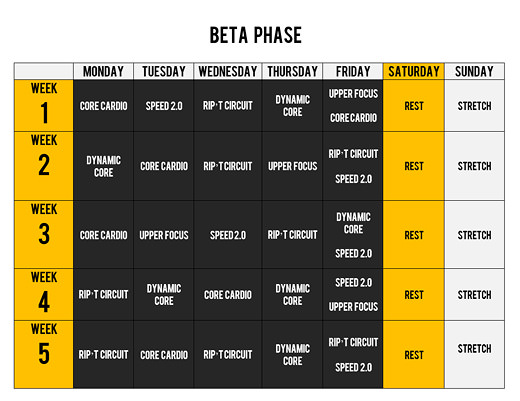
Task: Click the Week 3 row label
Action: pos(44,235)
